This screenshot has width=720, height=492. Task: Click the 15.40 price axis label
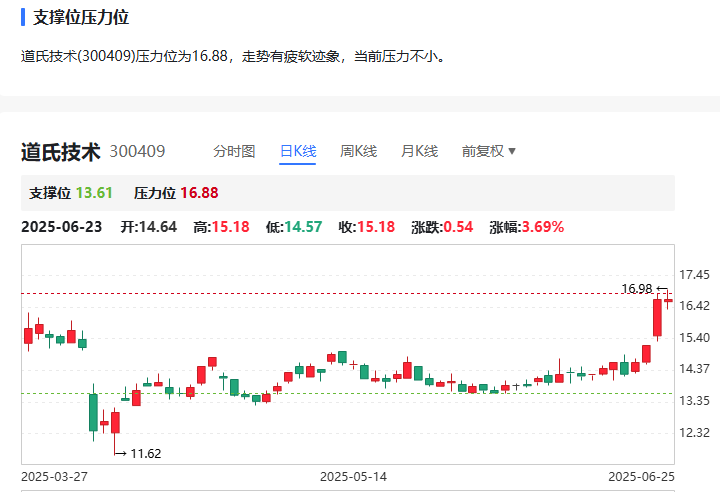694,338
